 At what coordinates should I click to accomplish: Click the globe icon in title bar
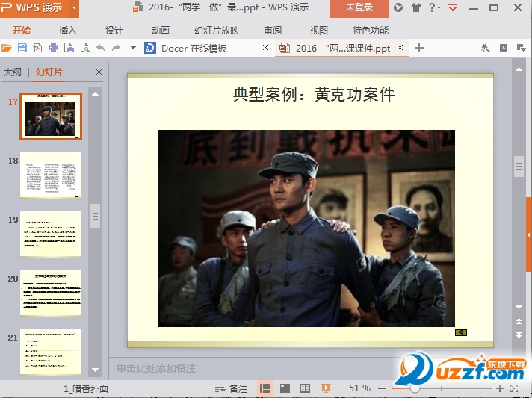(398, 7)
